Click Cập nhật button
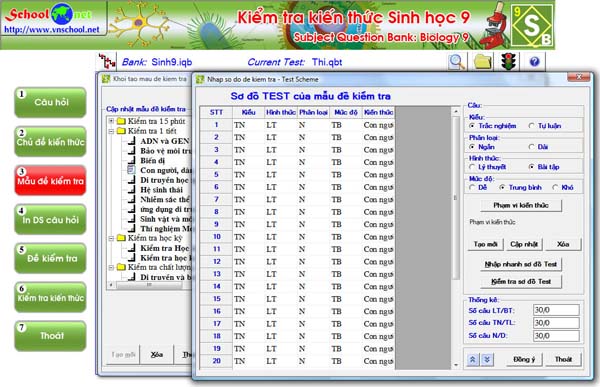The height and width of the screenshot is (387, 600). (523, 244)
